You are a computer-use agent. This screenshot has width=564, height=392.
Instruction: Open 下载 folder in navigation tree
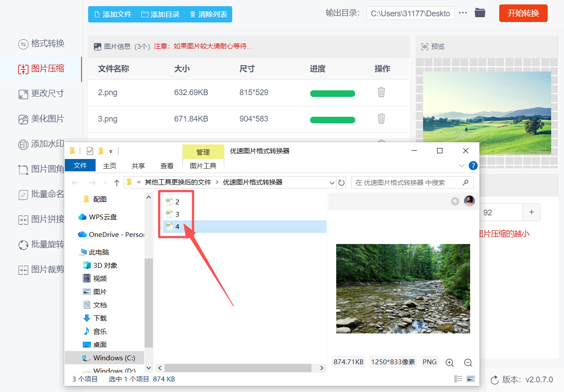(95, 318)
